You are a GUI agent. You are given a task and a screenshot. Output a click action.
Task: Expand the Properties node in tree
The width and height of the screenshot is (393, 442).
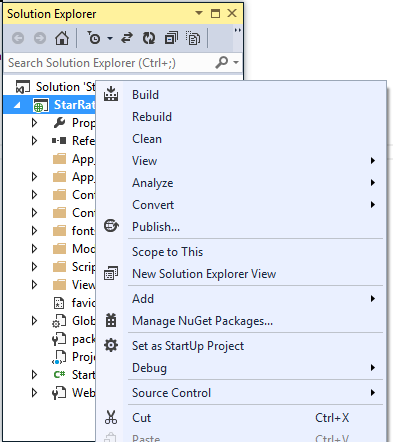[34, 123]
